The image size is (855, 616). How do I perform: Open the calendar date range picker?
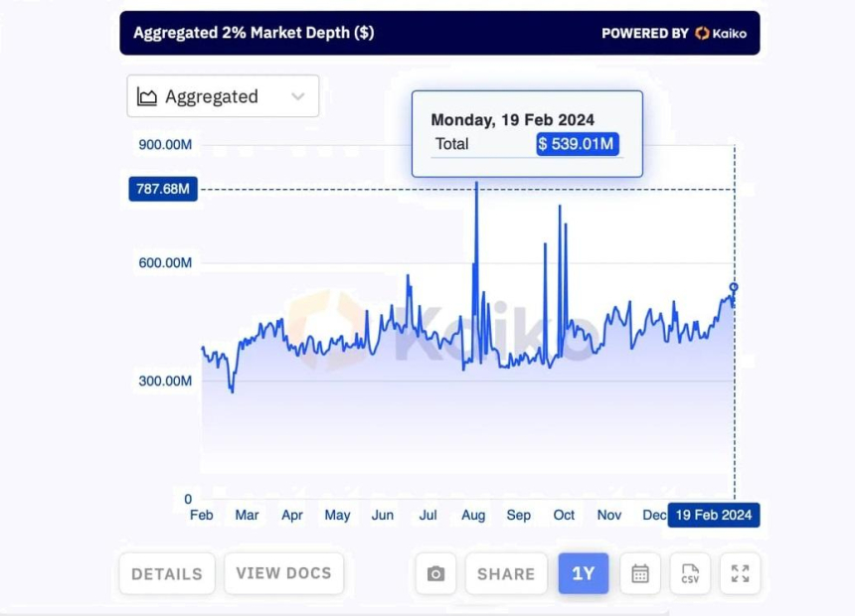[640, 574]
